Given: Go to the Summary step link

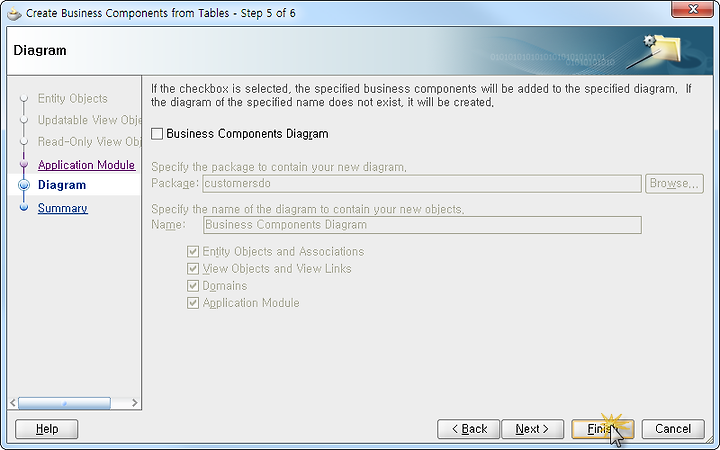Looking at the screenshot, I should (x=62, y=208).
